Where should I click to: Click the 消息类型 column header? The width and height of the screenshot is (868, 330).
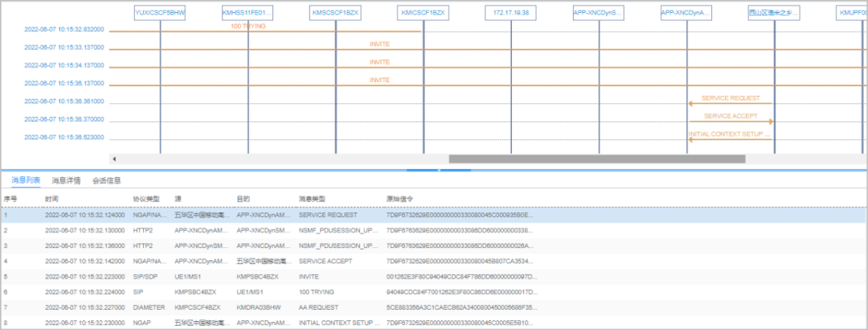[x=312, y=199]
